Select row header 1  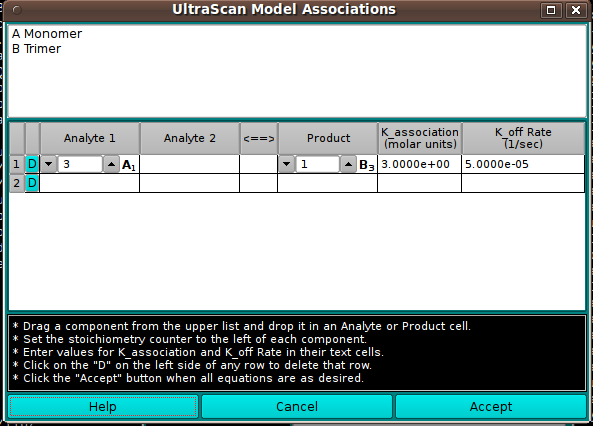pyautogui.click(x=17, y=164)
